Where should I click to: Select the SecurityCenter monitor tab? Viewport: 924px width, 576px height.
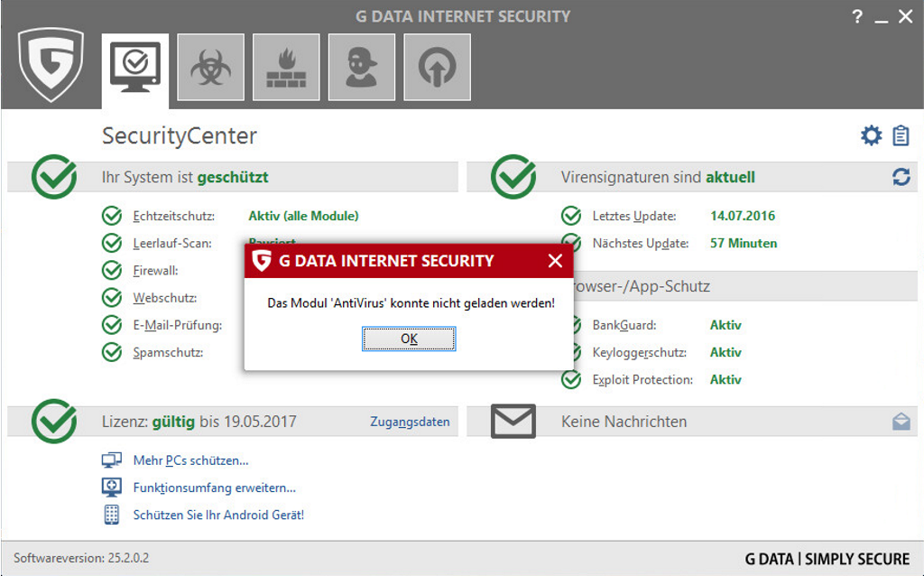pyautogui.click(x=134, y=67)
